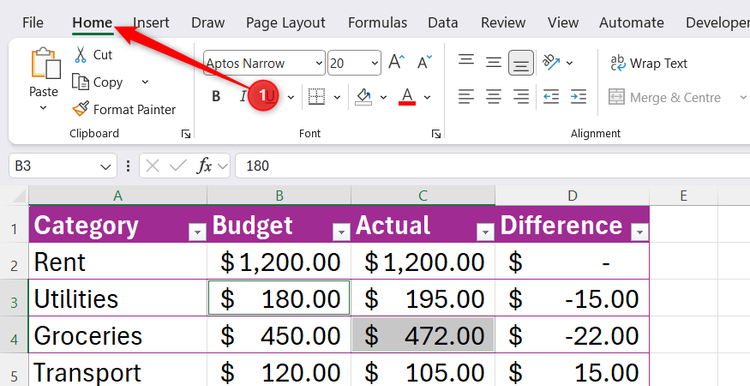Switch to the Review tab
This screenshot has height=386, width=750.
pos(503,22)
